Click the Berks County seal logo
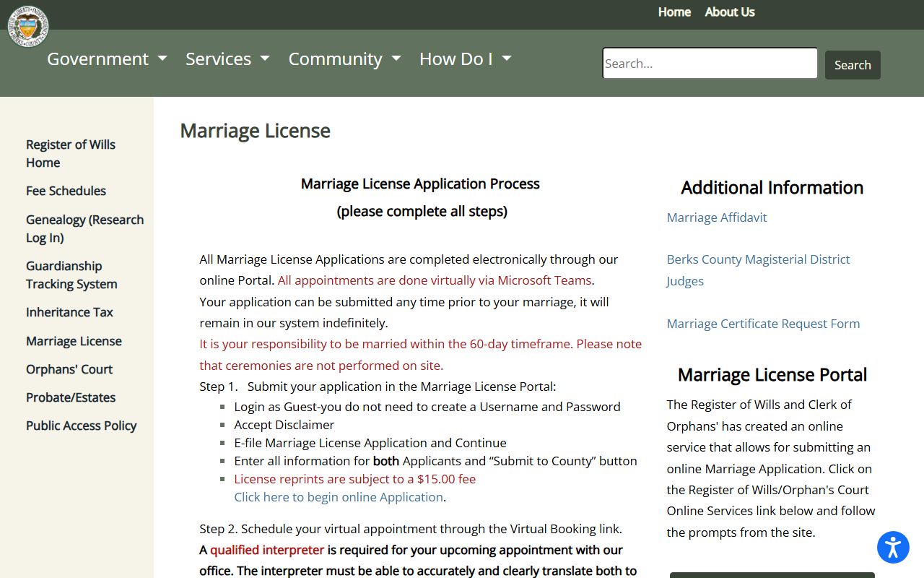Viewport: 924px width, 578px height. tap(28, 26)
